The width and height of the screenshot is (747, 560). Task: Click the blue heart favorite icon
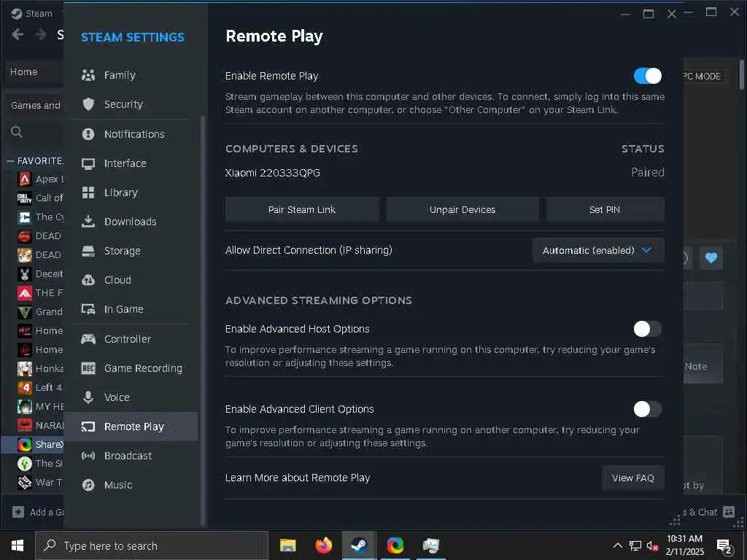point(711,257)
